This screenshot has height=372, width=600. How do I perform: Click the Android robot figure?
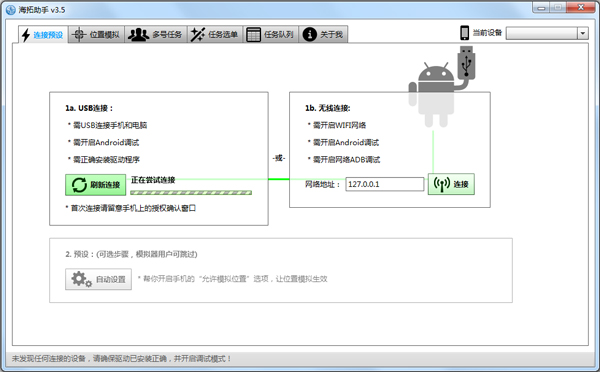coord(432,96)
